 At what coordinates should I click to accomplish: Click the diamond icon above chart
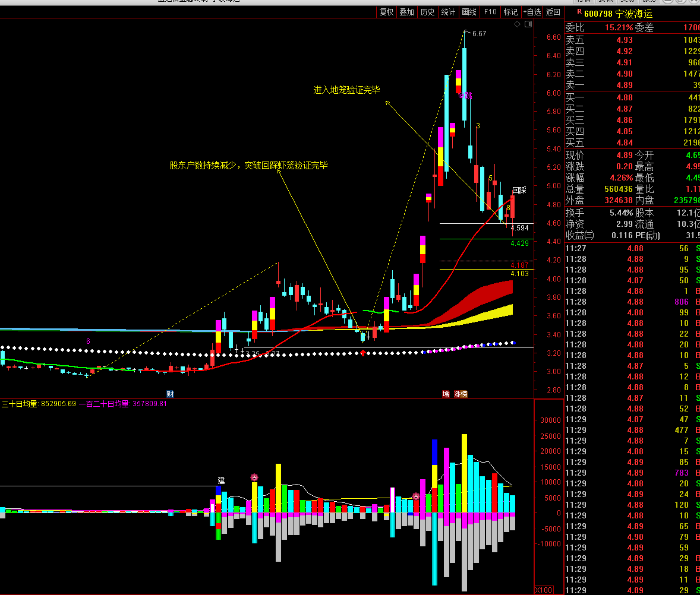517,24
